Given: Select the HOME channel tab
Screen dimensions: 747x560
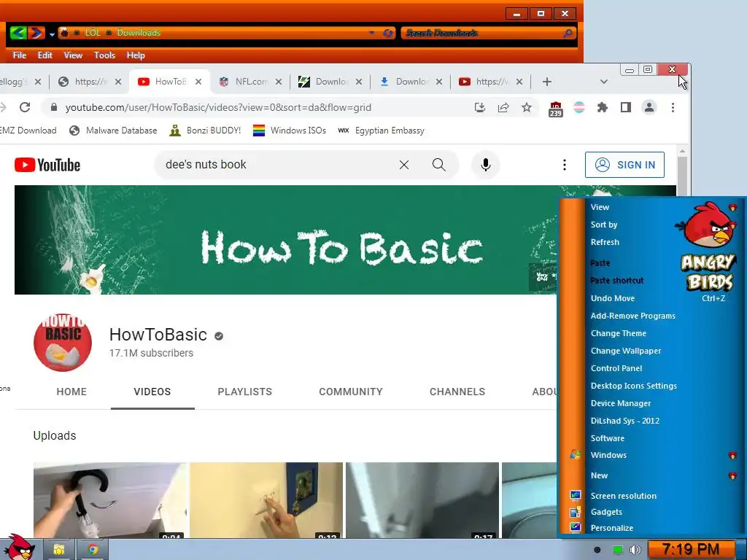Looking at the screenshot, I should 71,392.
